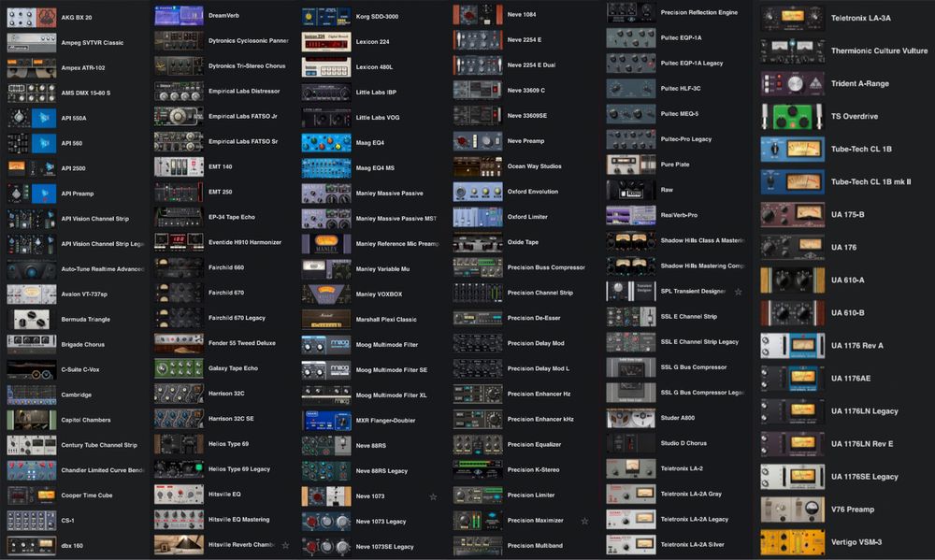Viewport: 935px width, 560px height.
Task: Open the Ocean Way Studios thumbnail
Action: point(478,166)
